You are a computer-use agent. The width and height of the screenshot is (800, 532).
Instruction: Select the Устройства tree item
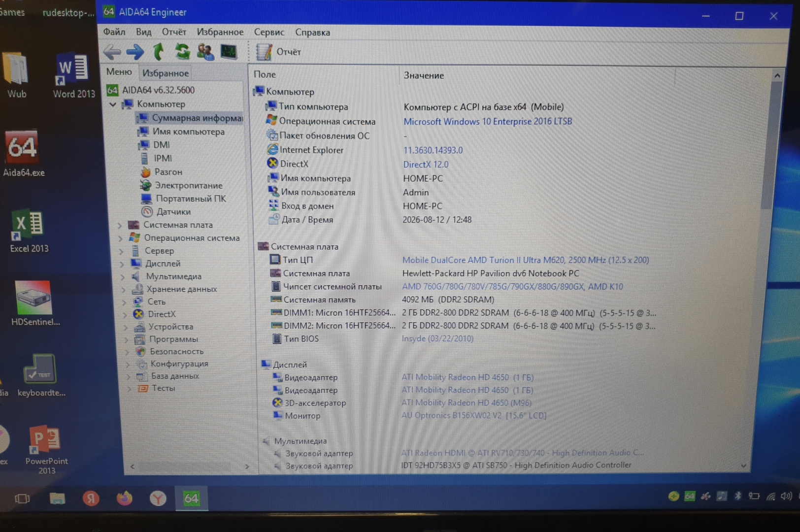[164, 327]
